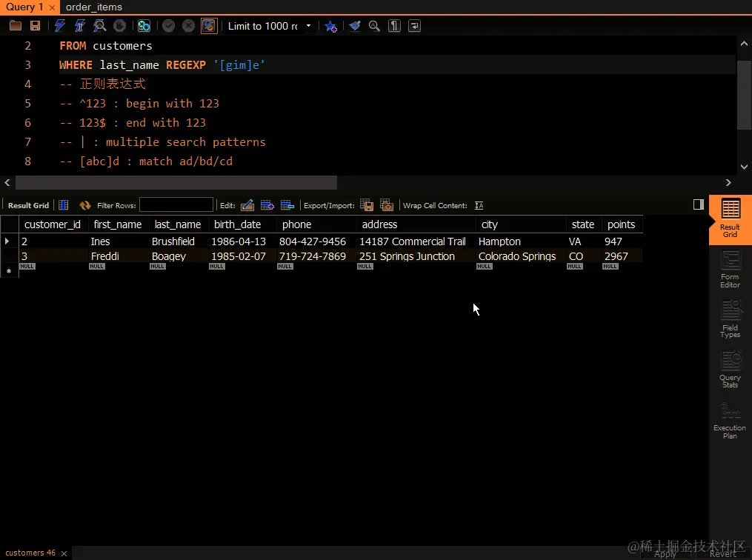Select the row marker for Ines

coord(7,241)
